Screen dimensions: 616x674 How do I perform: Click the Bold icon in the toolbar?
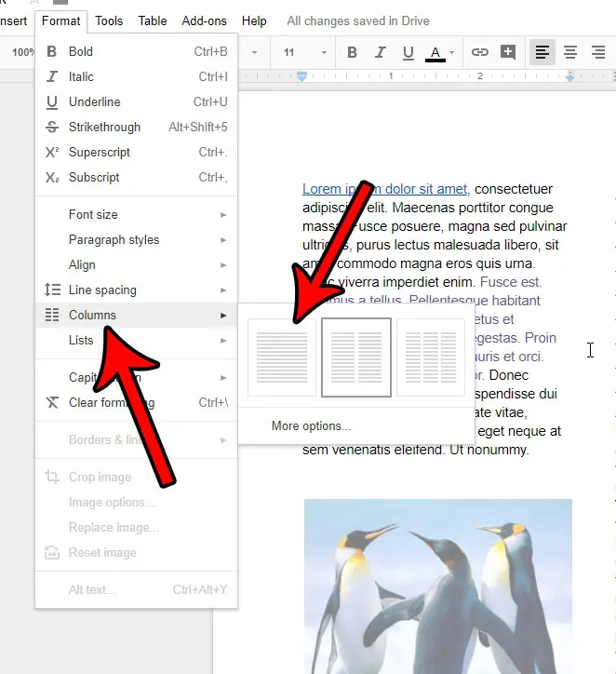(352, 52)
